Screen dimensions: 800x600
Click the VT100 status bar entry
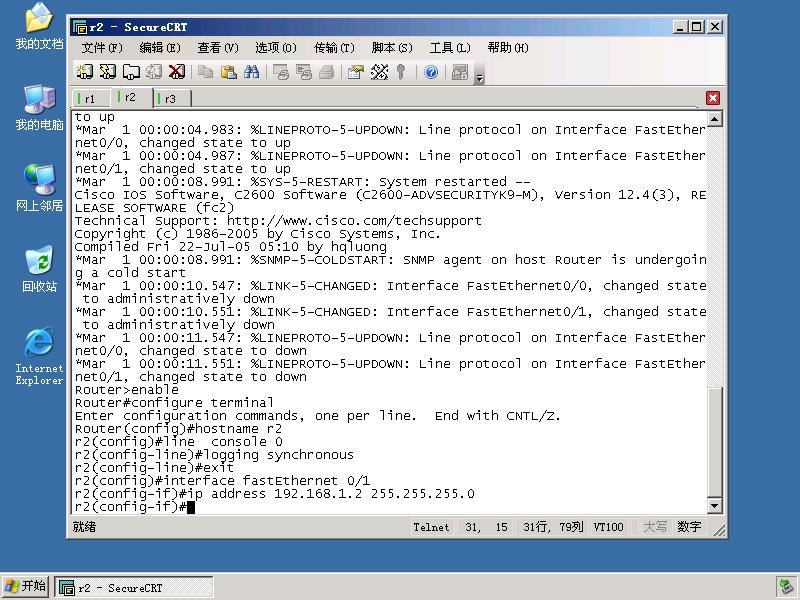(608, 527)
